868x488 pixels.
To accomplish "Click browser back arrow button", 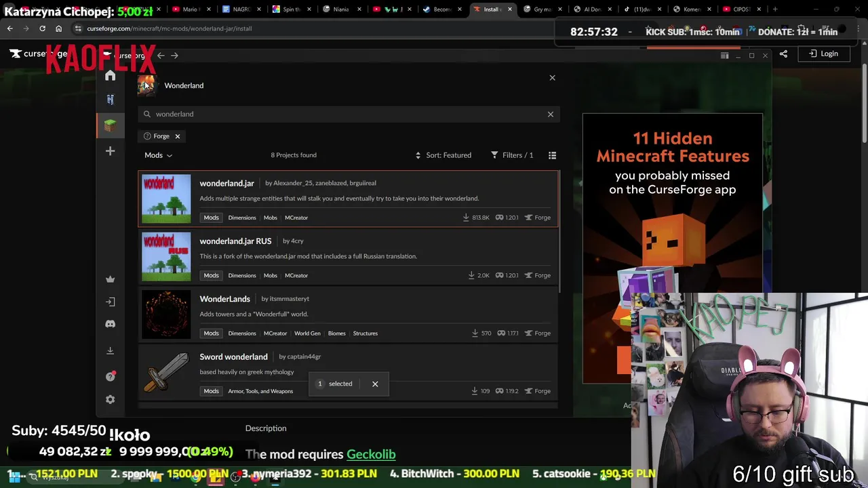I will click(9, 28).
